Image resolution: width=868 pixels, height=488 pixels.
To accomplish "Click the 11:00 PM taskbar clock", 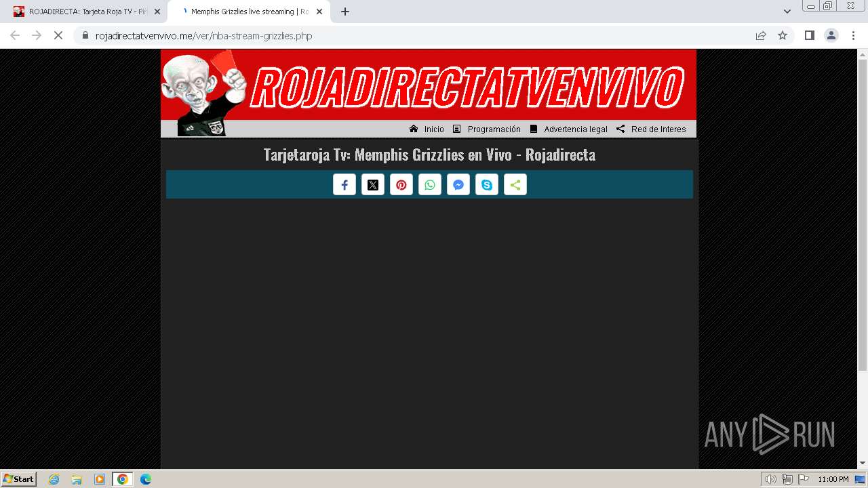I will (x=833, y=479).
